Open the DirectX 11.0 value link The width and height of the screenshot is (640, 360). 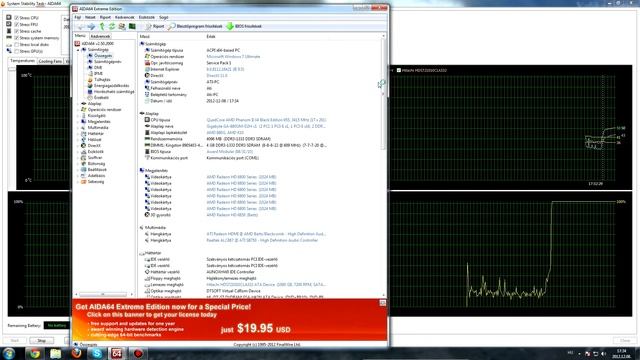(x=217, y=76)
